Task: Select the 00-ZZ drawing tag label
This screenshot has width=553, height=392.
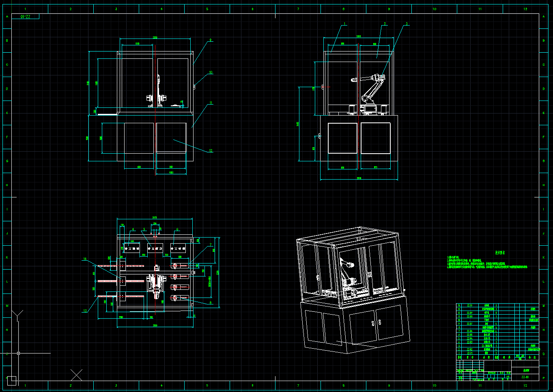Action: click(25, 17)
